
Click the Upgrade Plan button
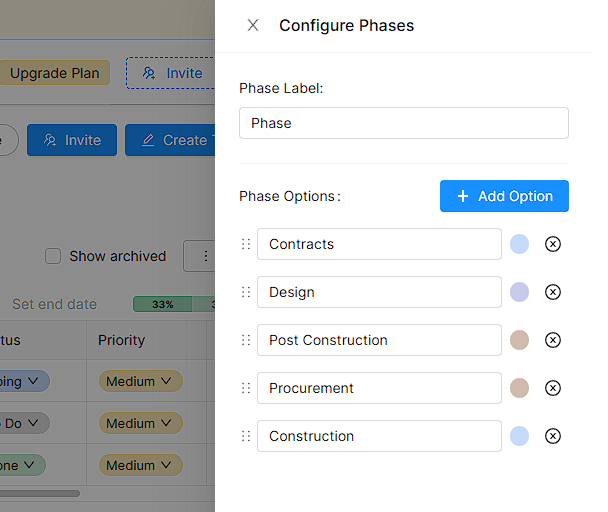pyautogui.click(x=54, y=73)
